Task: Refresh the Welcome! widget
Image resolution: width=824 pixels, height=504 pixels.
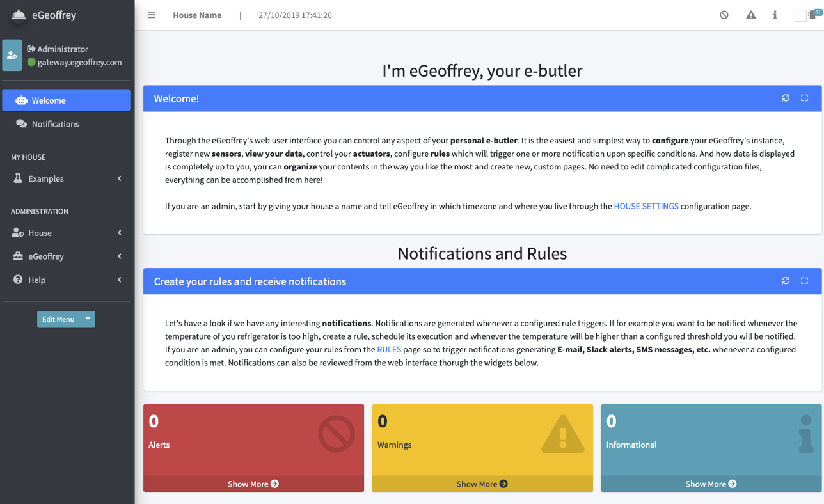Action: click(x=786, y=98)
